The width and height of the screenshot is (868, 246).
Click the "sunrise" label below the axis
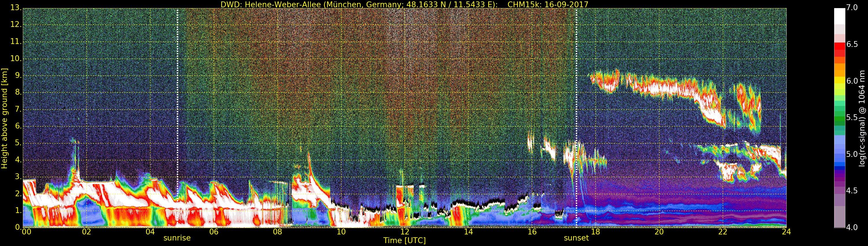pos(177,238)
